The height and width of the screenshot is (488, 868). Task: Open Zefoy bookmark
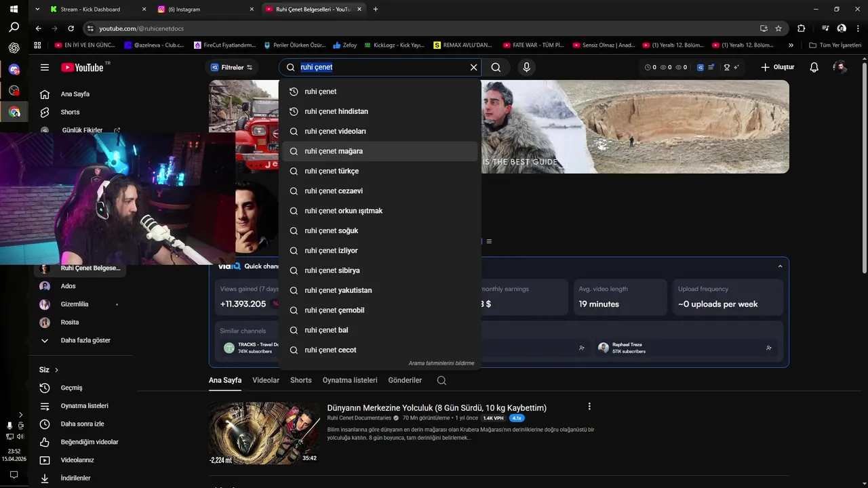click(344, 45)
